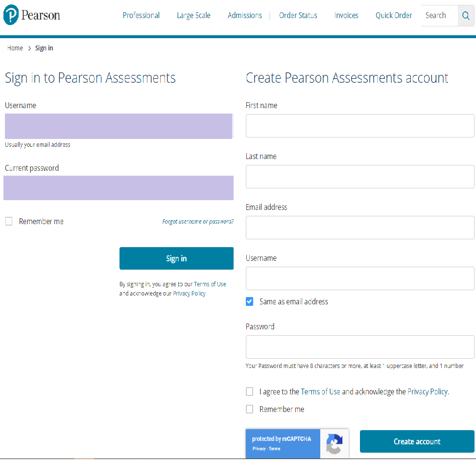Image resolution: width=476 pixels, height=460 pixels.
Task: Go to Order Status
Action: click(x=298, y=16)
